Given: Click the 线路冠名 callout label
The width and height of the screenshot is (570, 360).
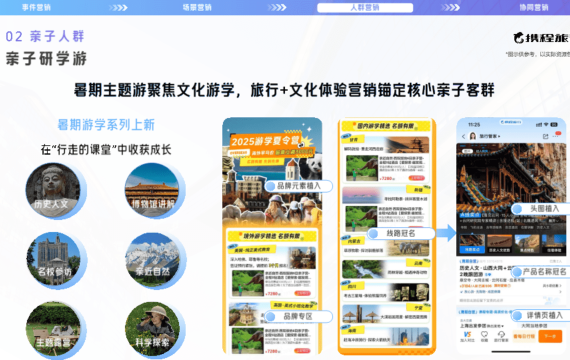Looking at the screenshot, I should click(x=401, y=233).
